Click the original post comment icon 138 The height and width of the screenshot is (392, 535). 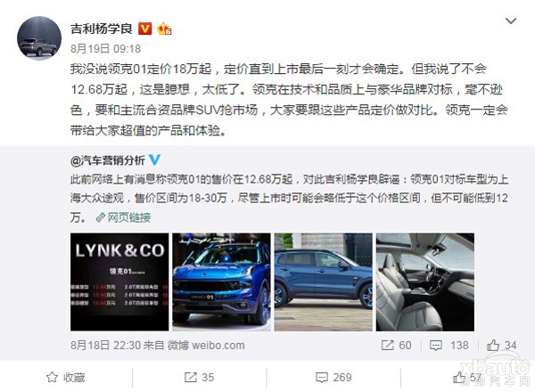coord(449,346)
